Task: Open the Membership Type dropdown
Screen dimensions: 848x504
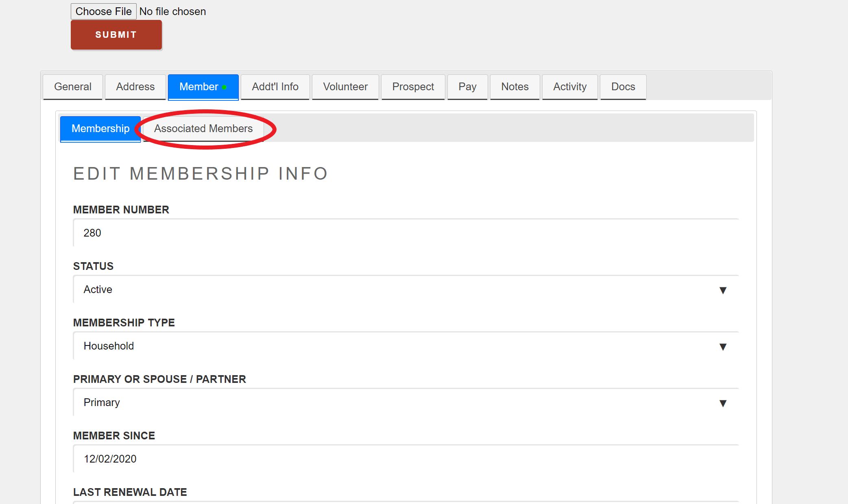Action: [x=406, y=346]
